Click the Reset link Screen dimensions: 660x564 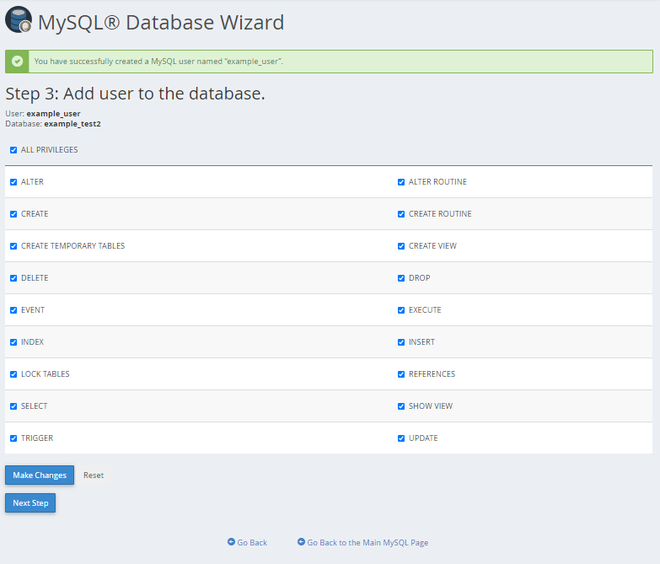pos(93,475)
